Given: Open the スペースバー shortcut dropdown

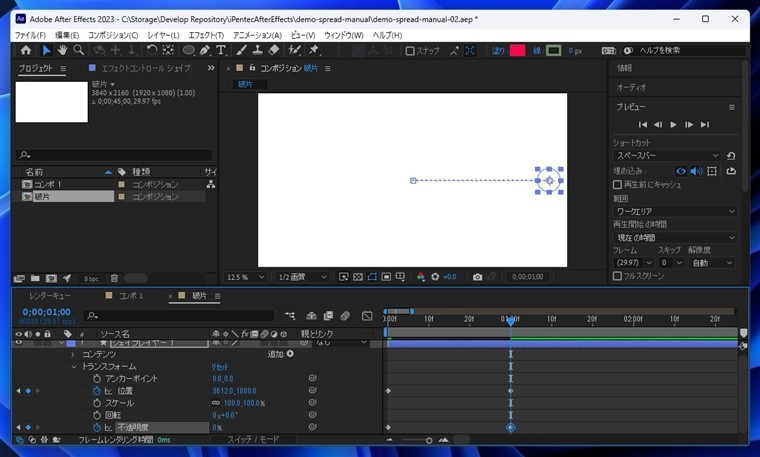Looking at the screenshot, I should tap(666, 156).
